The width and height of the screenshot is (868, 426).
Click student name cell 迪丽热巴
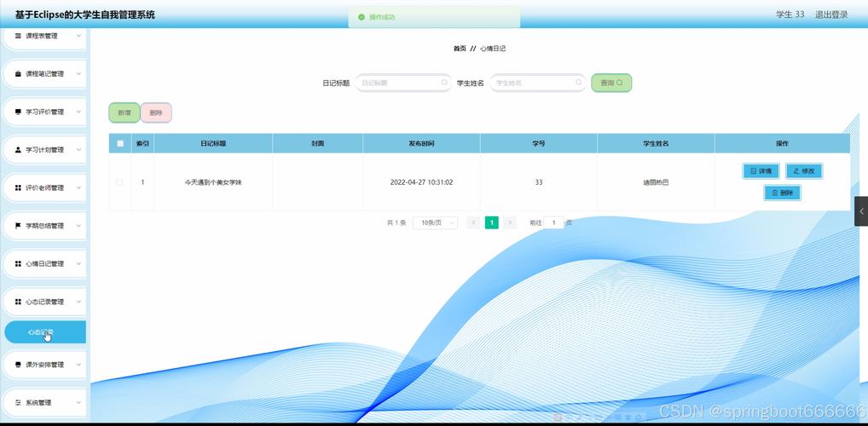click(656, 182)
